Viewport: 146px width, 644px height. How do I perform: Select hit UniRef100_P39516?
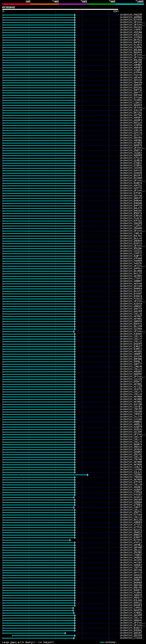[131, 492]
